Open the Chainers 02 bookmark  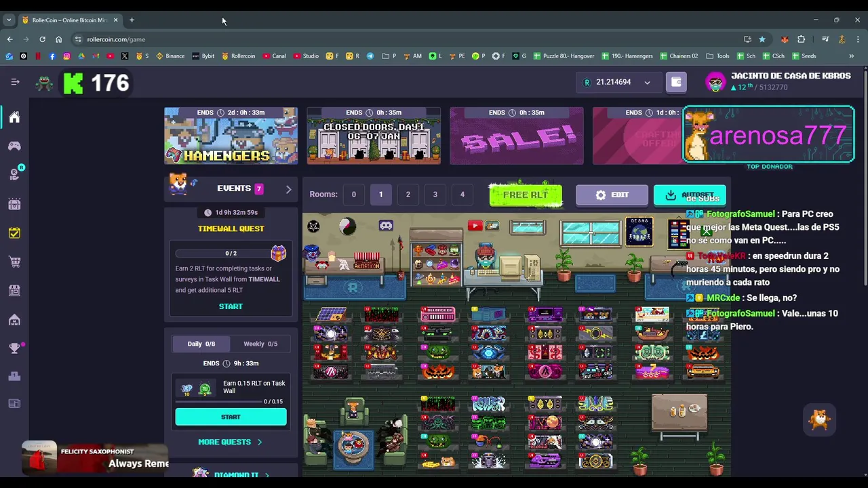point(678,56)
